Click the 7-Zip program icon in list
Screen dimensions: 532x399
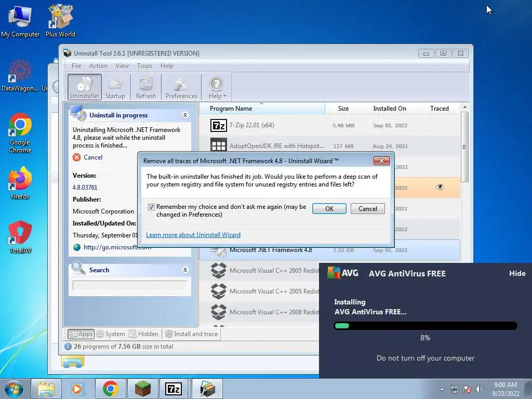coord(219,126)
